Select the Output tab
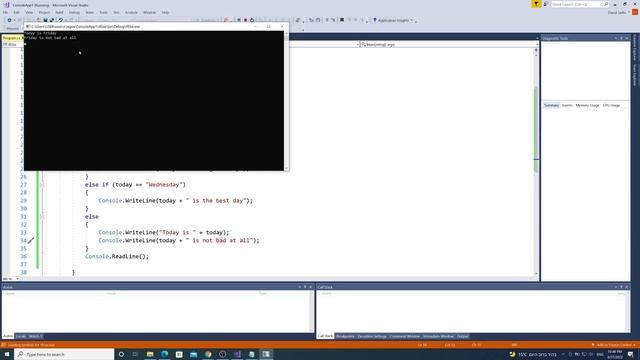 tap(462, 336)
